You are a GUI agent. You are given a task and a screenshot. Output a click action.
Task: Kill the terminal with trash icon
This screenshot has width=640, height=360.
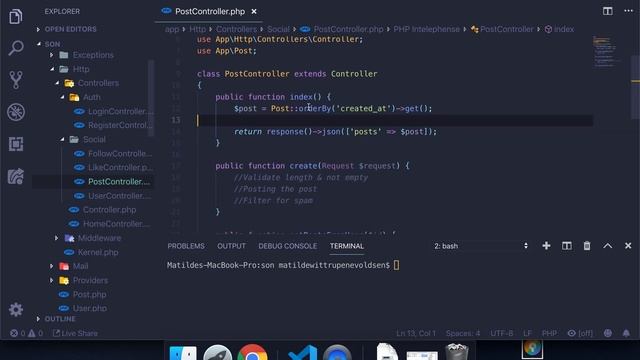[x=587, y=246]
